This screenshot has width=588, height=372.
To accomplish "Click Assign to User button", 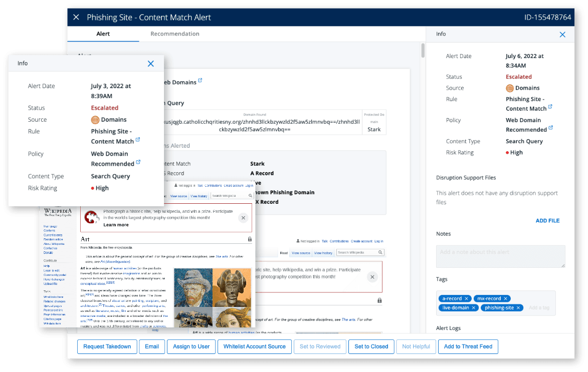I will pyautogui.click(x=191, y=346).
